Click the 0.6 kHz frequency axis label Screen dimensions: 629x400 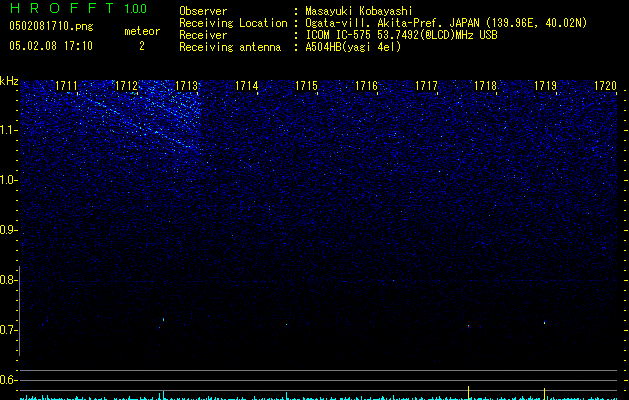pyautogui.click(x=8, y=380)
